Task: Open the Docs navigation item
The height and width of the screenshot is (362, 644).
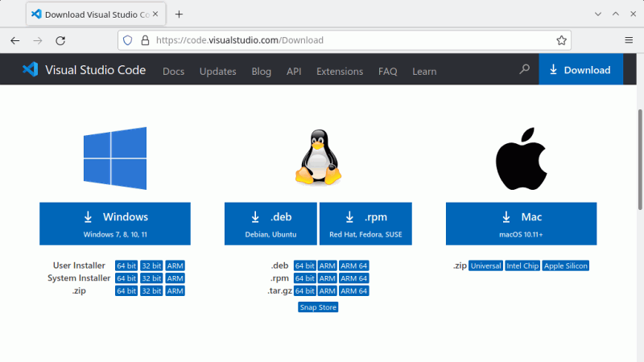Action: point(173,72)
